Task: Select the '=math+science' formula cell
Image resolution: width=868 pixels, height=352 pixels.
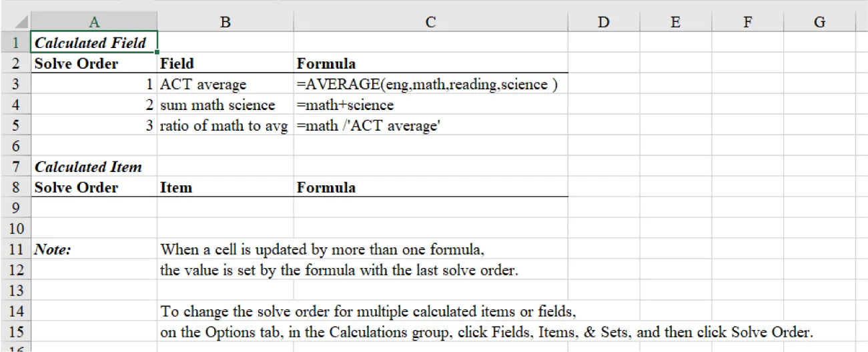Action: (430, 105)
